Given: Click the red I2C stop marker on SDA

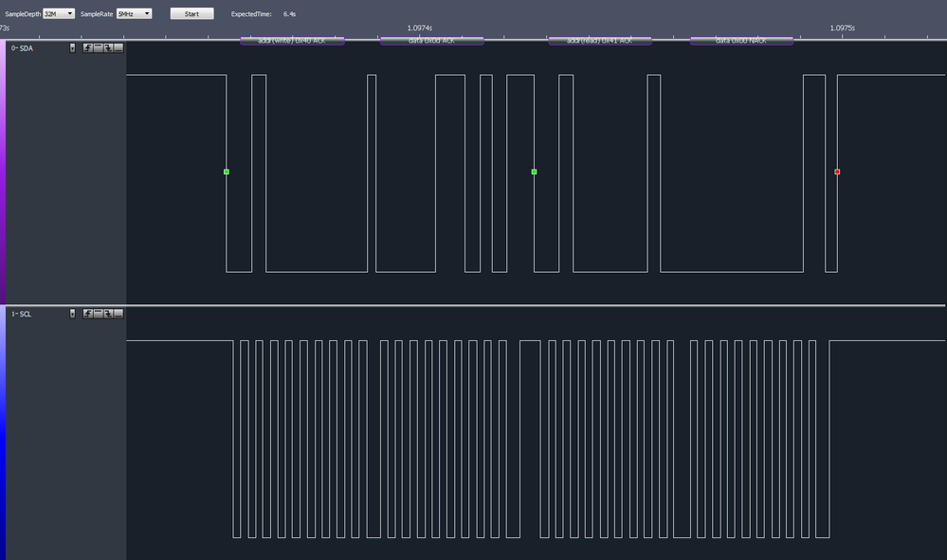Looking at the screenshot, I should click(x=837, y=172).
